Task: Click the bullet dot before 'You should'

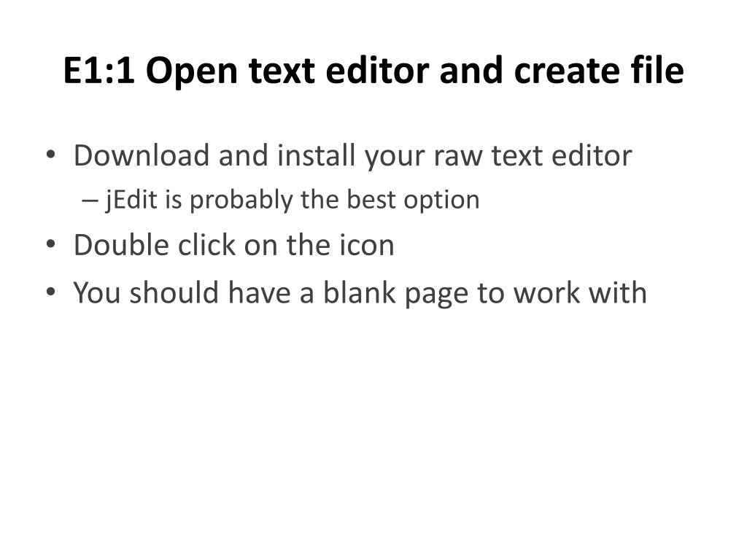Action: click(x=51, y=292)
